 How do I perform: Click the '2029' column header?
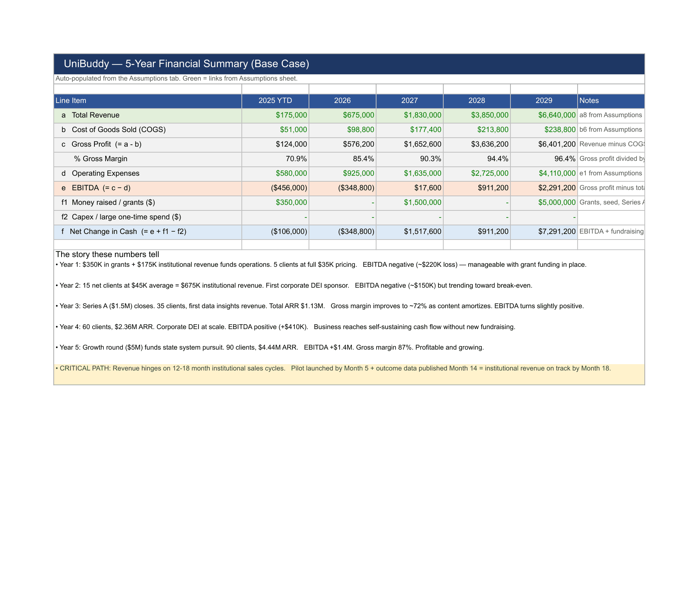(544, 101)
